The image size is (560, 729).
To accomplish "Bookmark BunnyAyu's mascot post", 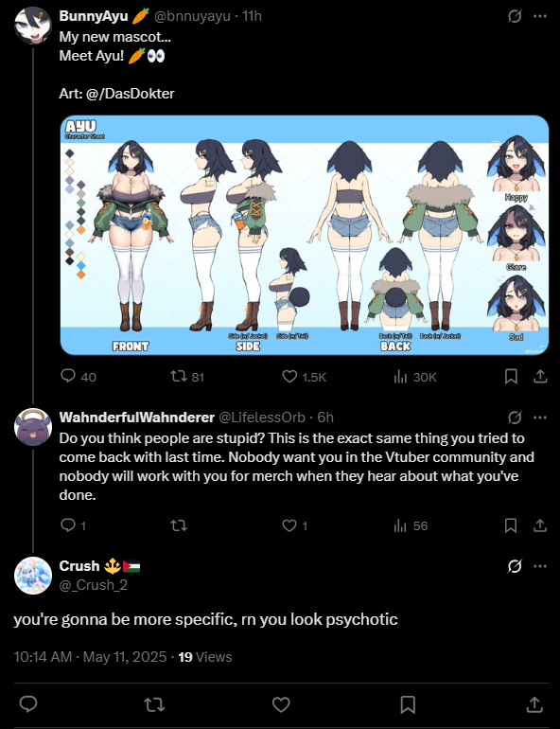I will point(511,377).
